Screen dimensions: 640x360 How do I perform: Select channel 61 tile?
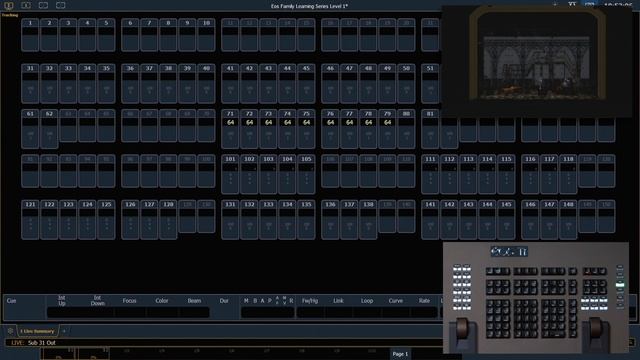coord(30,129)
